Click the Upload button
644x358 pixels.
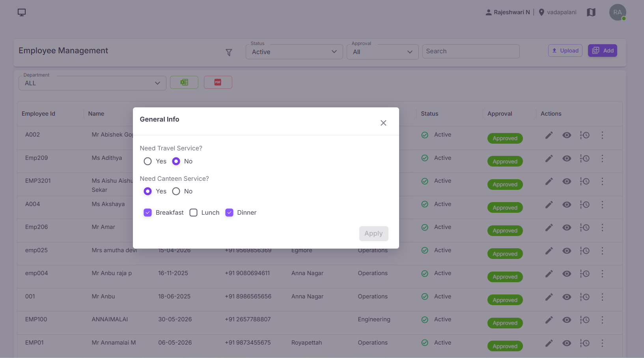pyautogui.click(x=565, y=51)
